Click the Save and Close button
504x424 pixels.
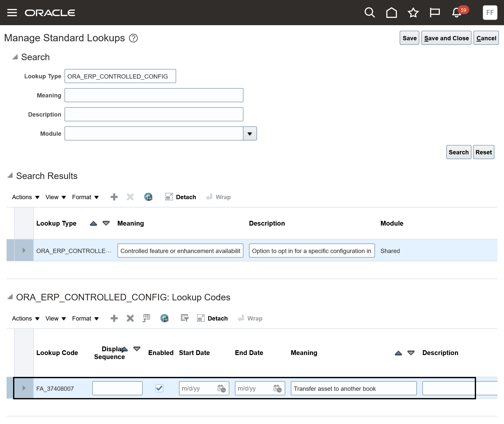pyautogui.click(x=446, y=38)
